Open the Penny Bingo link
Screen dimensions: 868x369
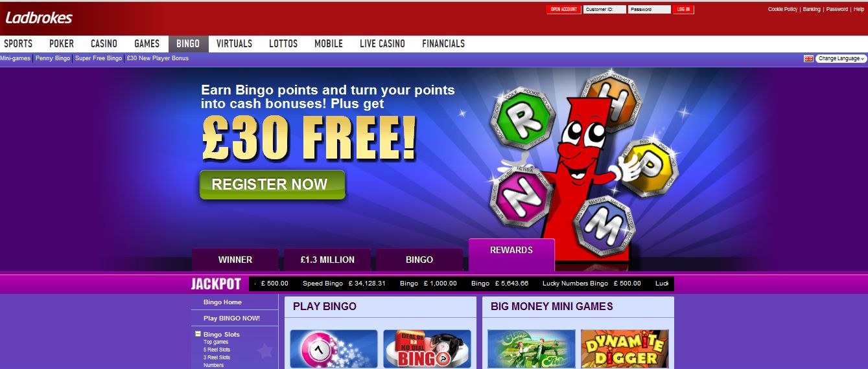coord(53,58)
